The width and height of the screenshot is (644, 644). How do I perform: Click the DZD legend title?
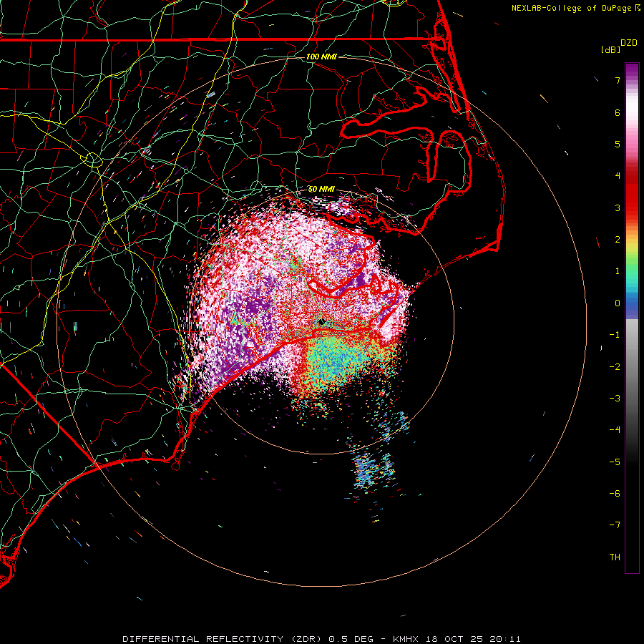pyautogui.click(x=629, y=43)
